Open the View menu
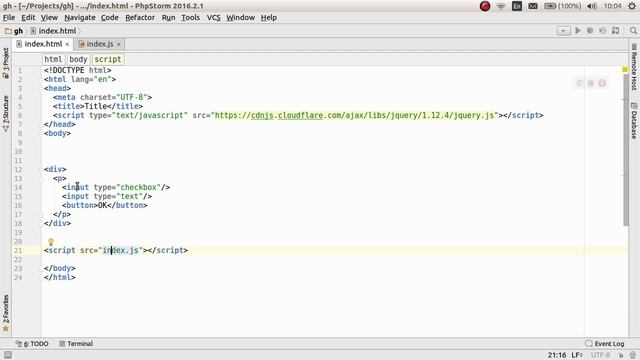640x360 pixels. click(49, 18)
